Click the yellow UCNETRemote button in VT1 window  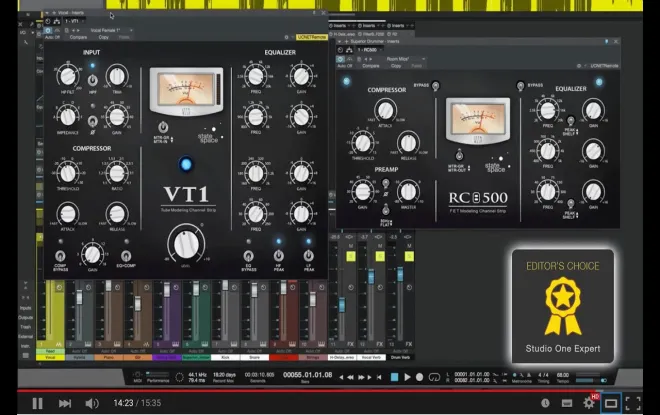(x=311, y=37)
